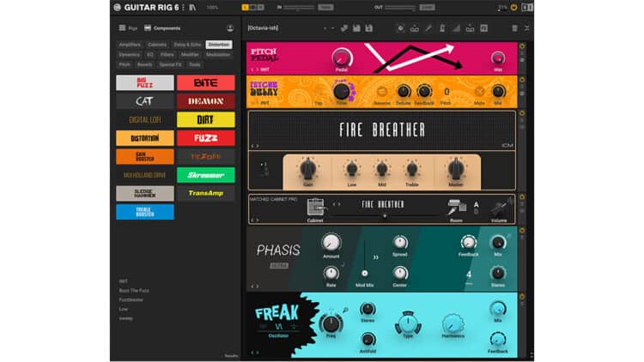Select the EQ category filter

click(150, 54)
